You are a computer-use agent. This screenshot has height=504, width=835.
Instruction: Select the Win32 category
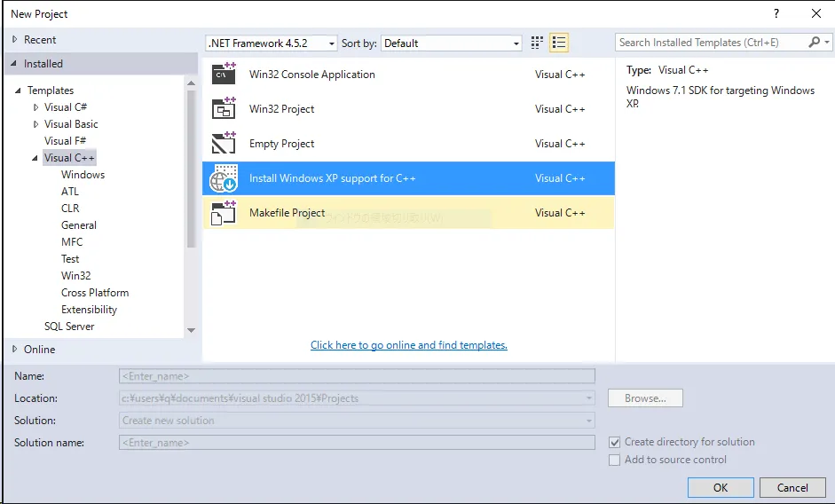coord(75,276)
